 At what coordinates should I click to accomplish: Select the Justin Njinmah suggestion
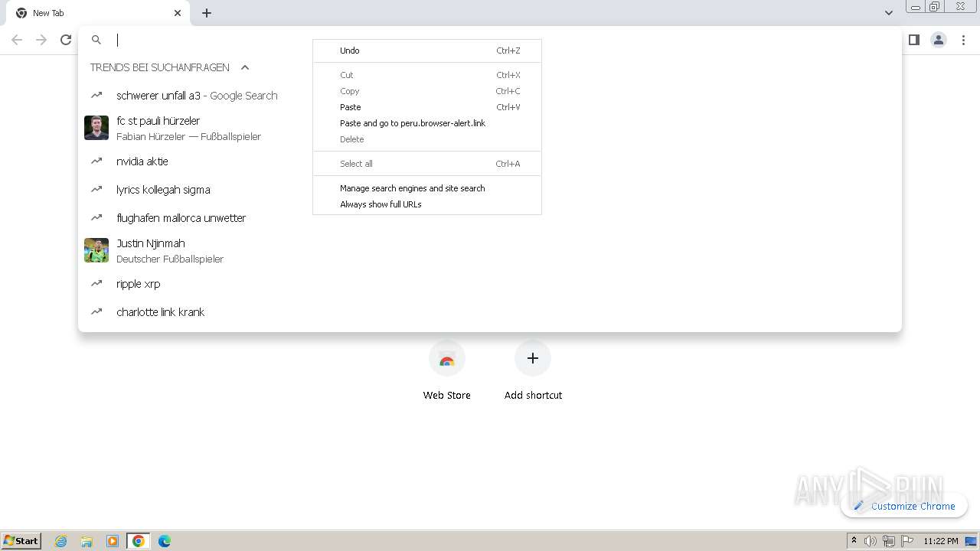[490, 250]
